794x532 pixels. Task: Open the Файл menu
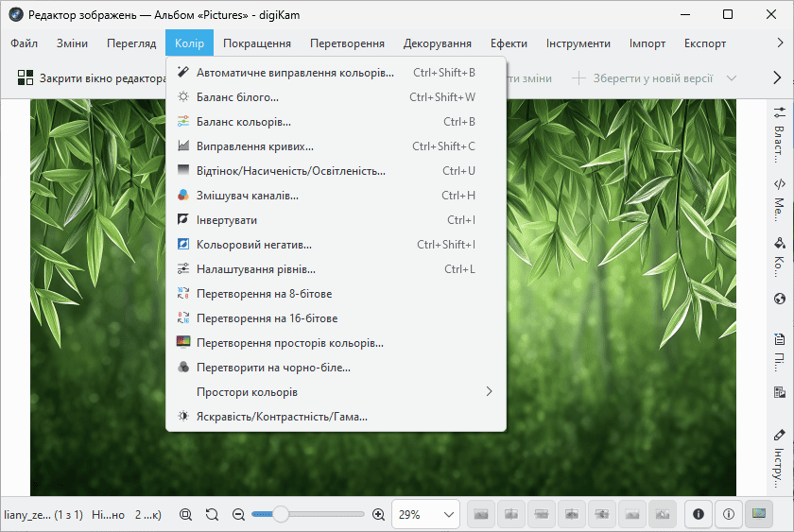coord(25,43)
